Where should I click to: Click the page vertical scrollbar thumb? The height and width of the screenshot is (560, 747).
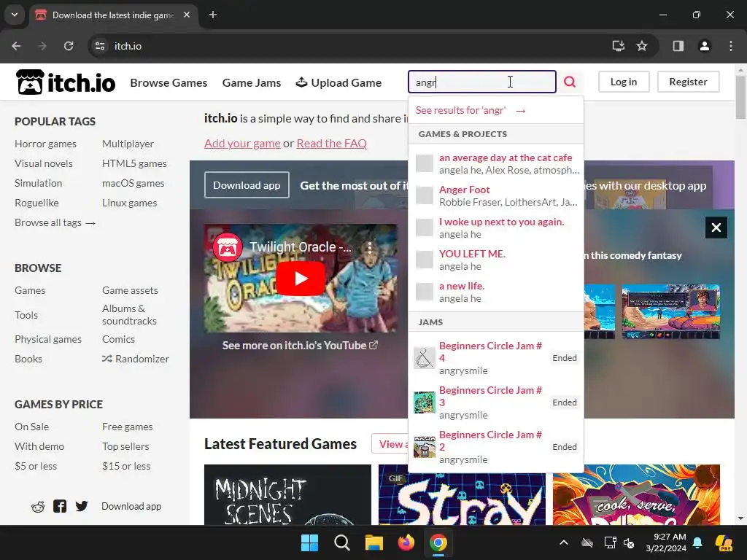[740, 97]
